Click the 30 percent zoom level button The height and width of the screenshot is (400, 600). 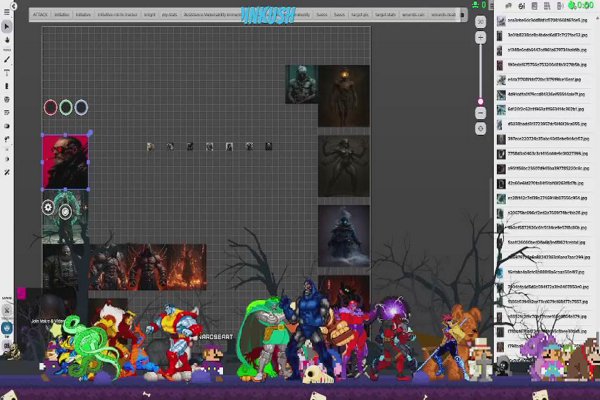coord(481,22)
